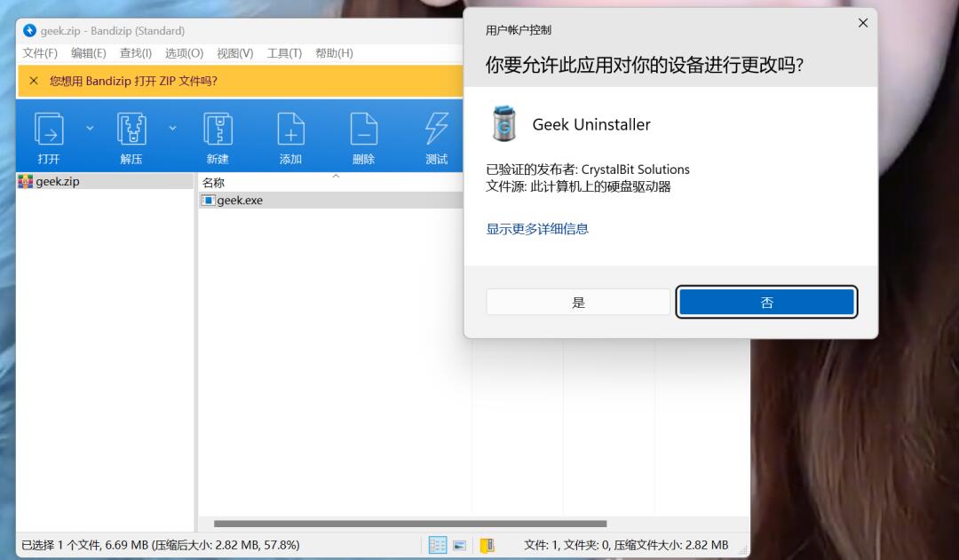Click the geek.exe file icon
Image resolution: width=959 pixels, height=560 pixels.
[x=208, y=200]
